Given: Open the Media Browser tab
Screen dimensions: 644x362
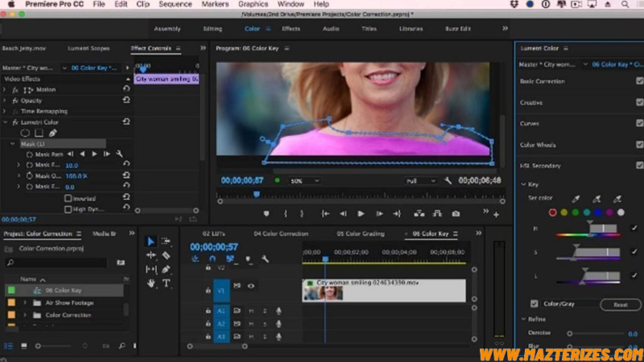Looking at the screenshot, I should 105,233.
